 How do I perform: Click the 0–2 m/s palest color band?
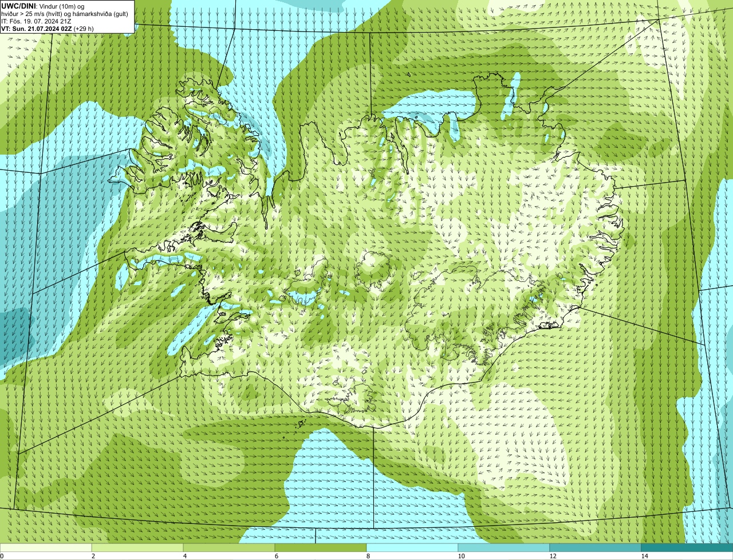(46, 547)
